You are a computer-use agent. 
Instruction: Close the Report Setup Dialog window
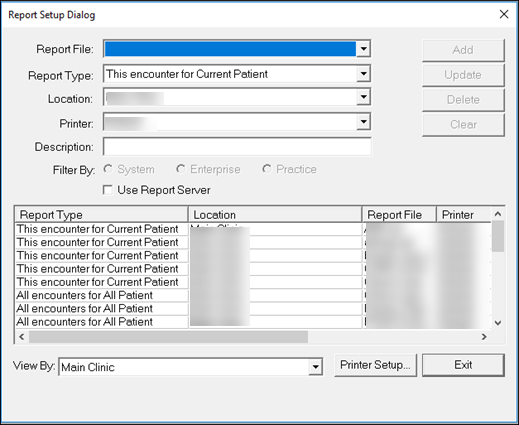tap(504, 14)
